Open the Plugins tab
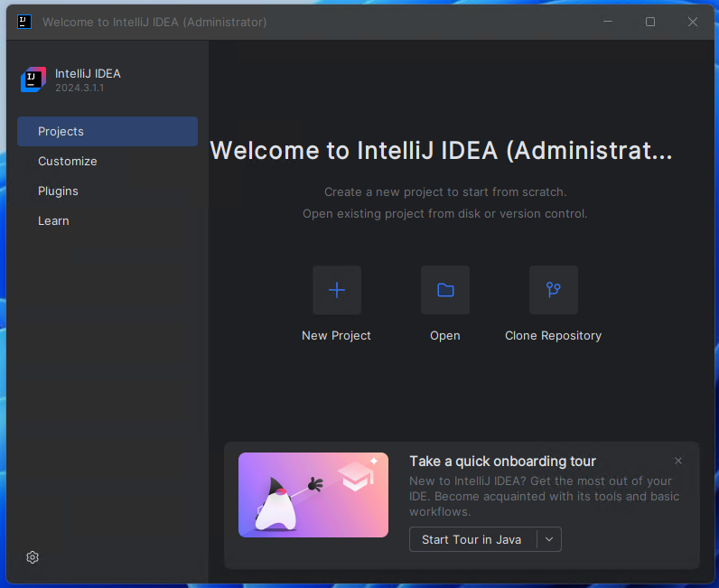719x588 pixels. point(107,191)
